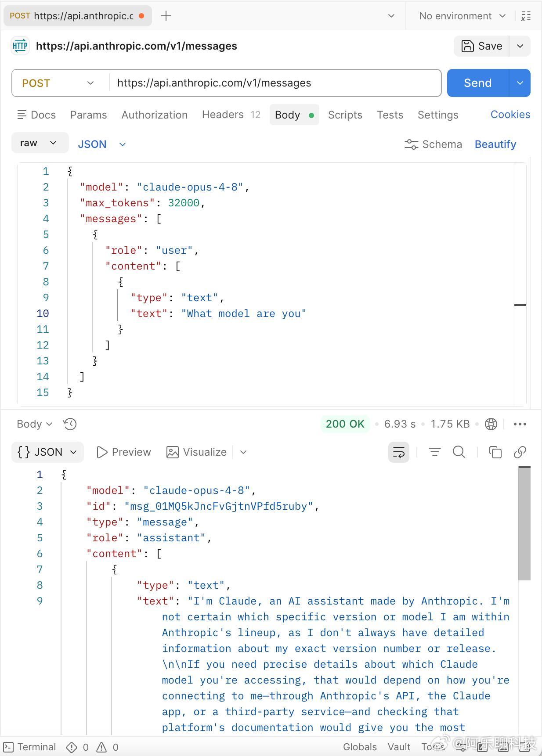Click the 200 OK status badge
The width and height of the screenshot is (542, 756).
point(345,424)
